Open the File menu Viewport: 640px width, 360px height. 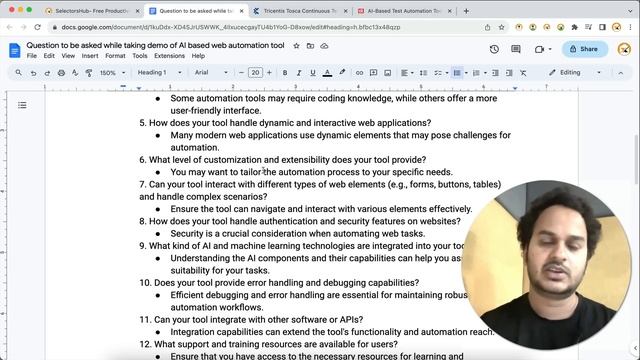[x=31, y=56]
